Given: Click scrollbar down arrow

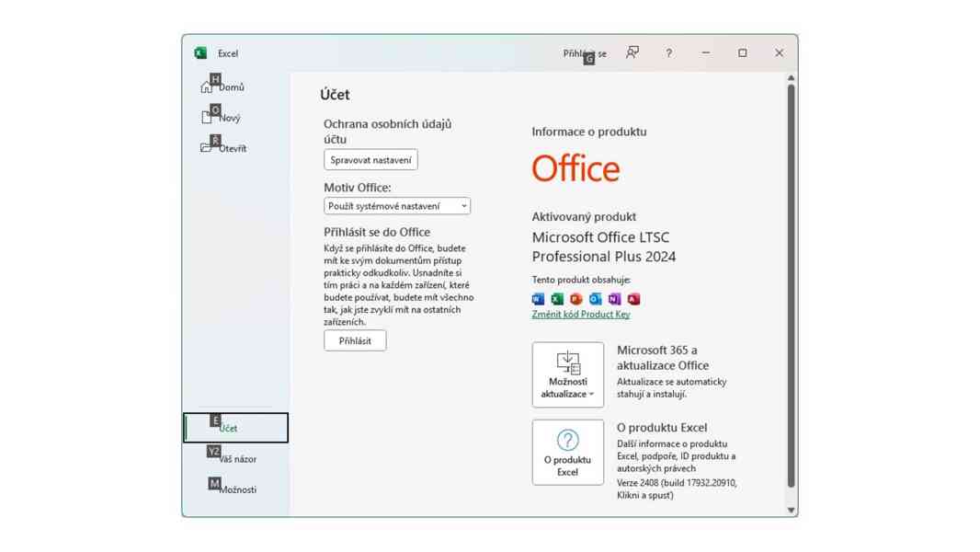Looking at the screenshot, I should click(792, 510).
